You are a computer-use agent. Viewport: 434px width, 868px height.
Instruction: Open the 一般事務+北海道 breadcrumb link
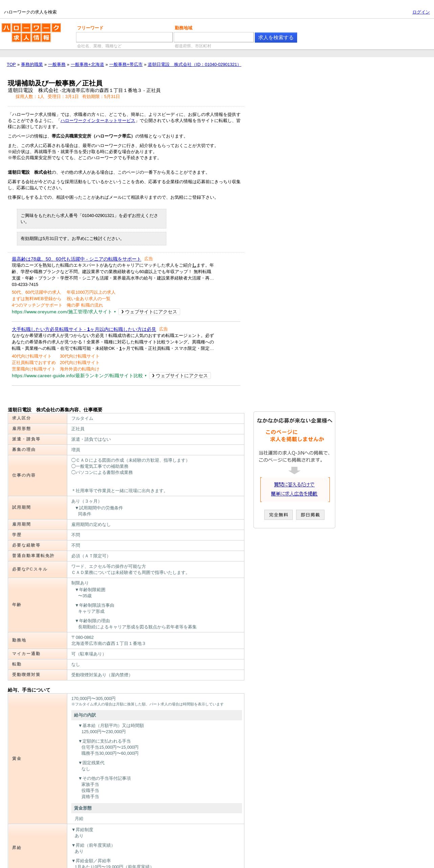[x=87, y=65]
